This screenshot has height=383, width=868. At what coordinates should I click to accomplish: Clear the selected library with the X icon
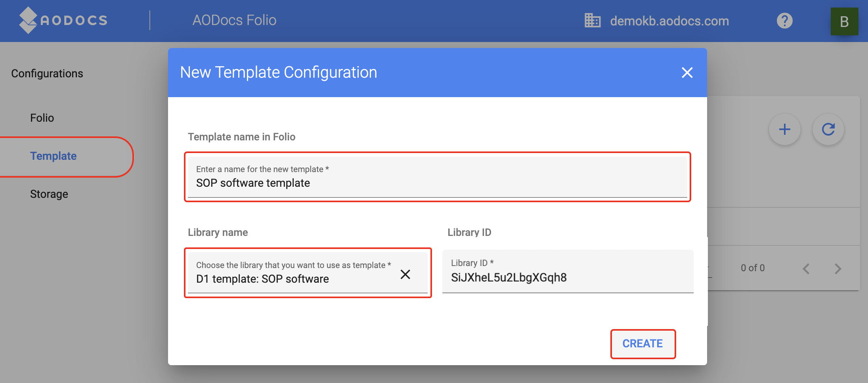click(x=405, y=274)
